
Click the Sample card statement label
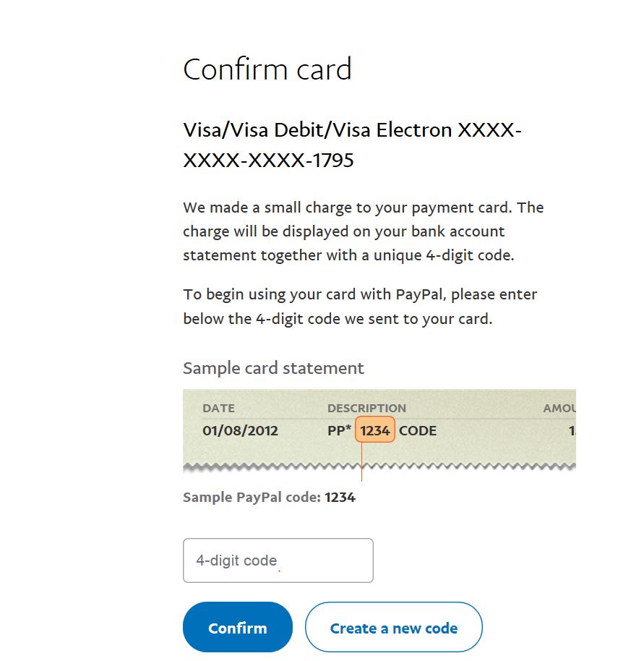[x=273, y=368]
